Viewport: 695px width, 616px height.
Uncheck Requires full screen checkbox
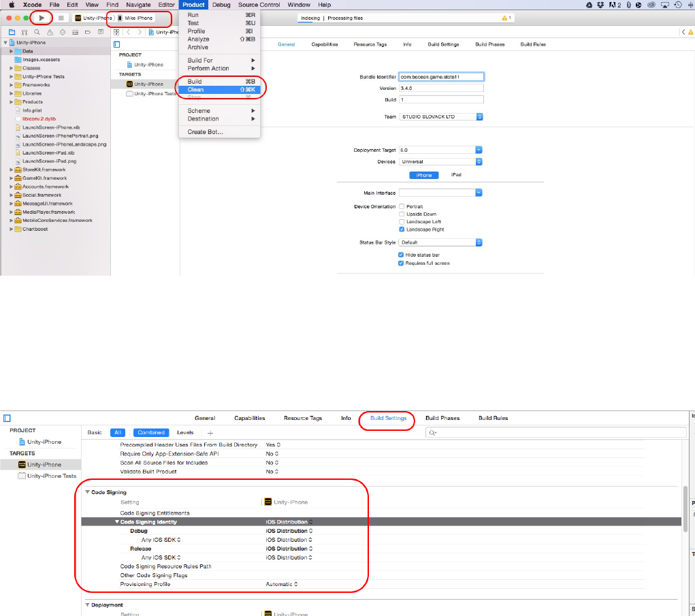[x=401, y=263]
